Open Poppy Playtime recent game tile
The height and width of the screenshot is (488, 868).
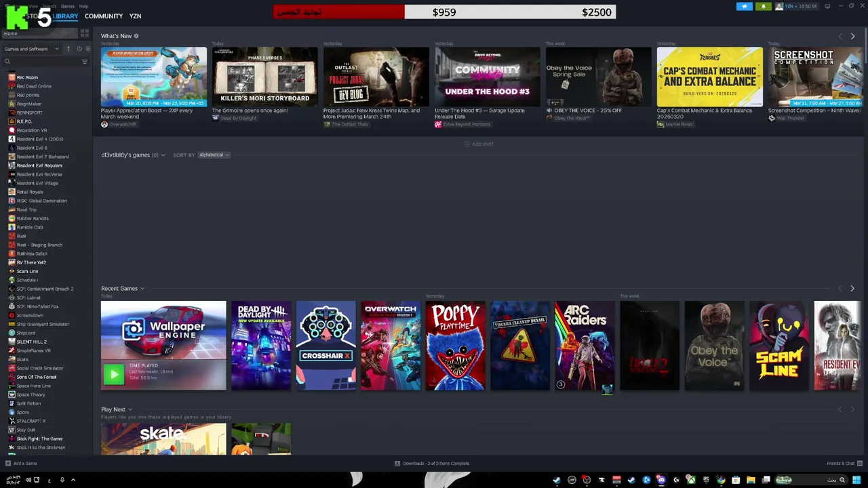point(455,346)
